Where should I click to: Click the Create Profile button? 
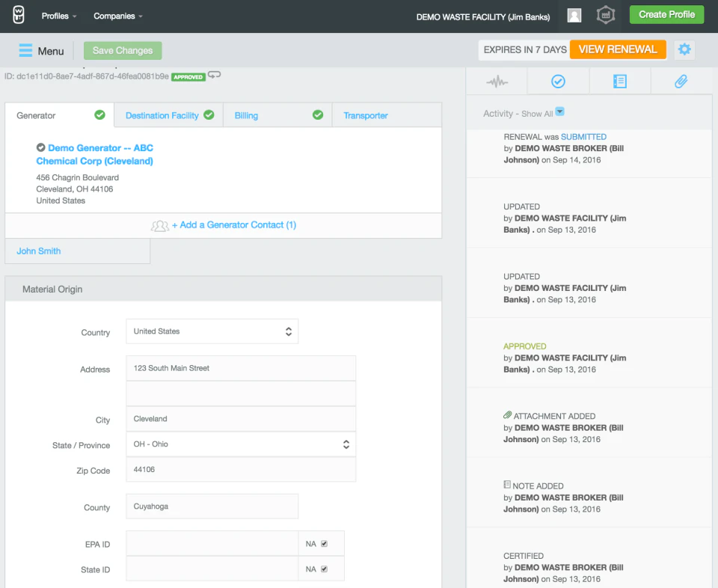click(x=666, y=14)
